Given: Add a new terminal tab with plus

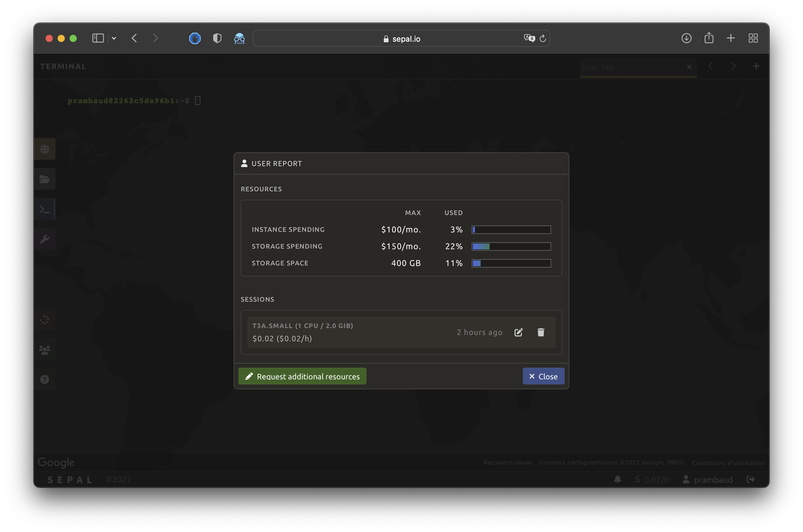Looking at the screenshot, I should [x=756, y=66].
